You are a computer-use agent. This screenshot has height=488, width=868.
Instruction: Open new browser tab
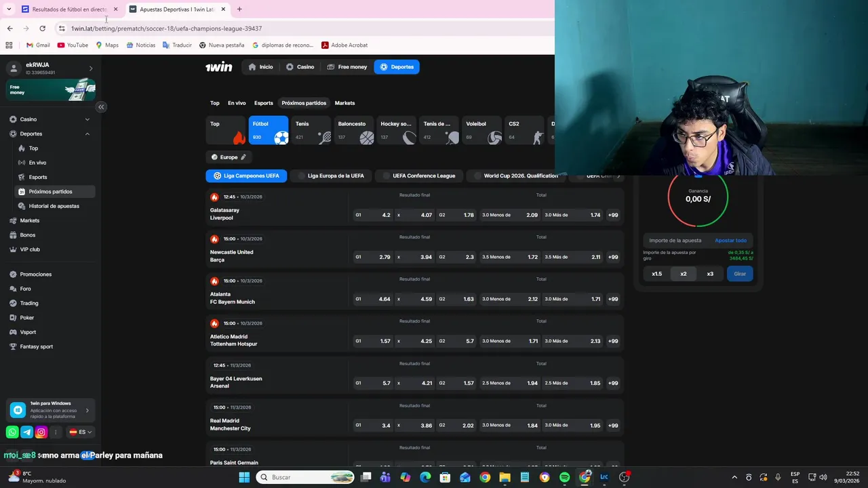point(239,9)
